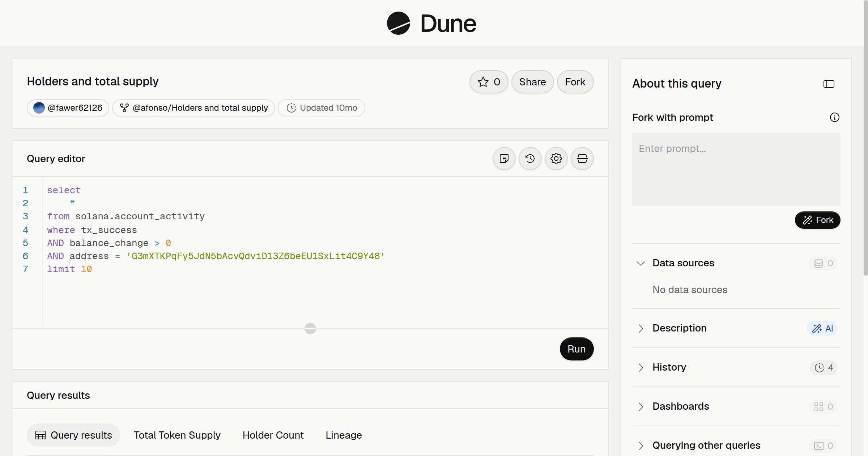Open the Share dialog

[532, 82]
